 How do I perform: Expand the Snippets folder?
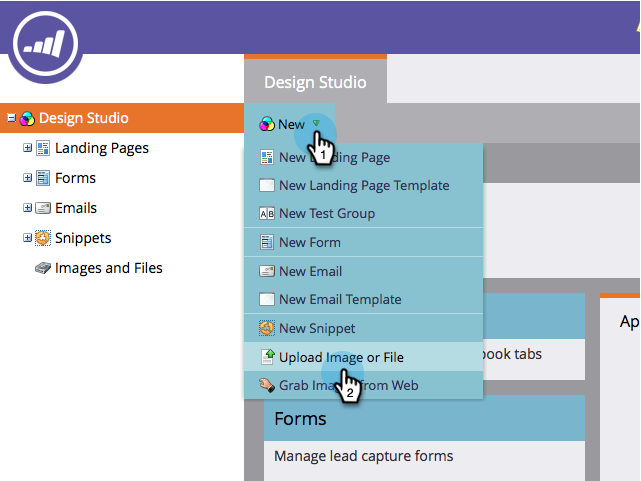click(27, 238)
